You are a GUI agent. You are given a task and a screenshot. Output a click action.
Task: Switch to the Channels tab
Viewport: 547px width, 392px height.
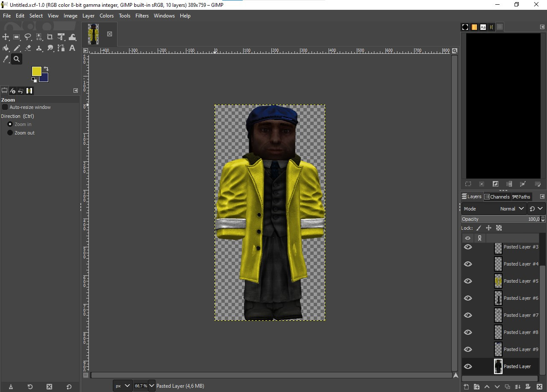coord(497,197)
